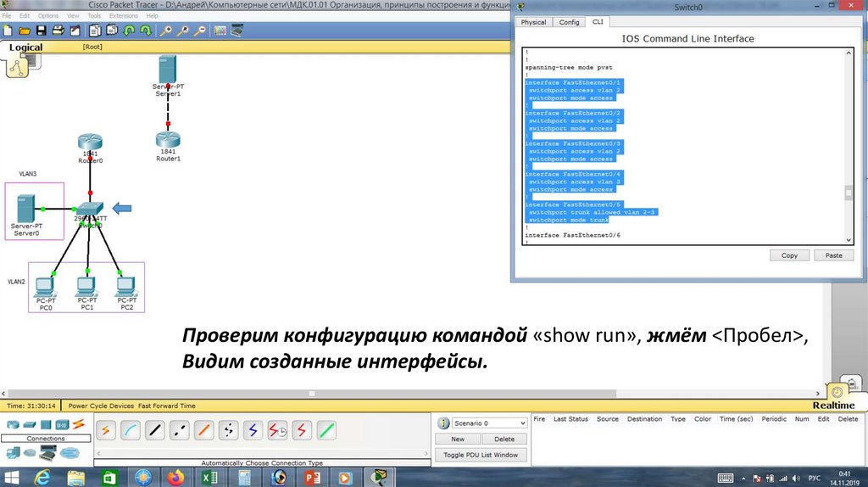Choose the green Octal cable
The width and height of the screenshot is (868, 487).
(326, 430)
